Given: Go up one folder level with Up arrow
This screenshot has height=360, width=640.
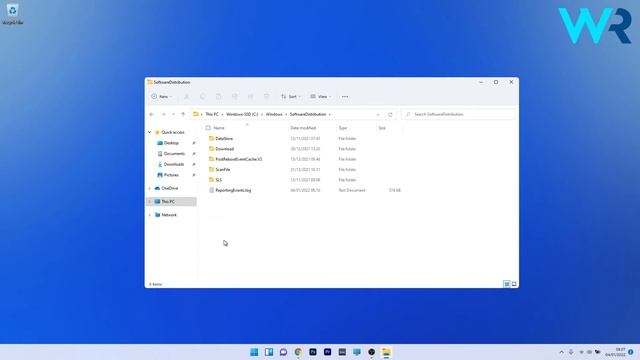Looking at the screenshot, I should tap(183, 114).
